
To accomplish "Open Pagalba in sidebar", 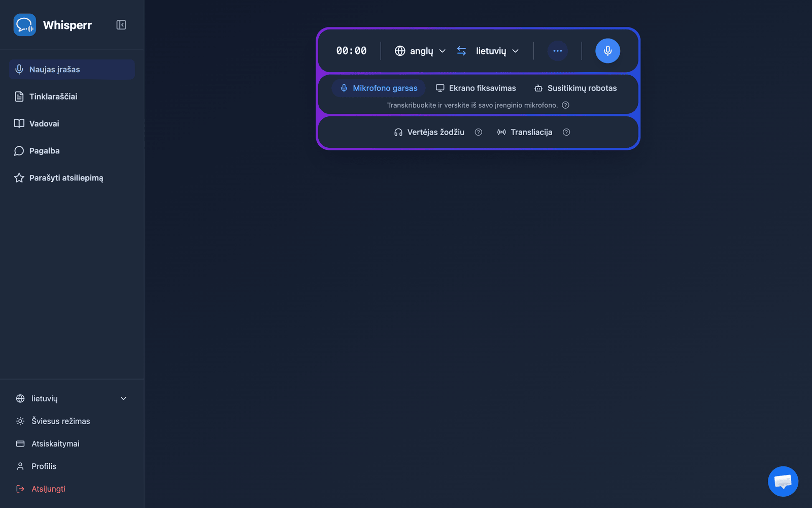I will [x=72, y=151].
